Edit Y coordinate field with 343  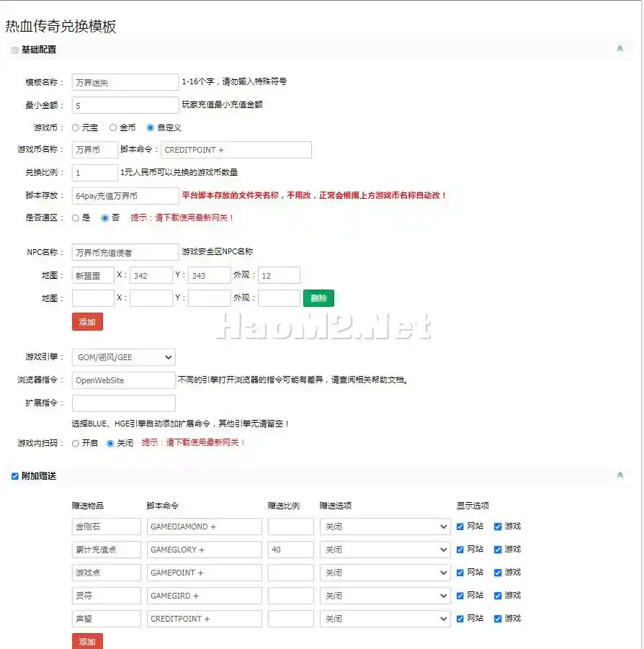(x=210, y=275)
